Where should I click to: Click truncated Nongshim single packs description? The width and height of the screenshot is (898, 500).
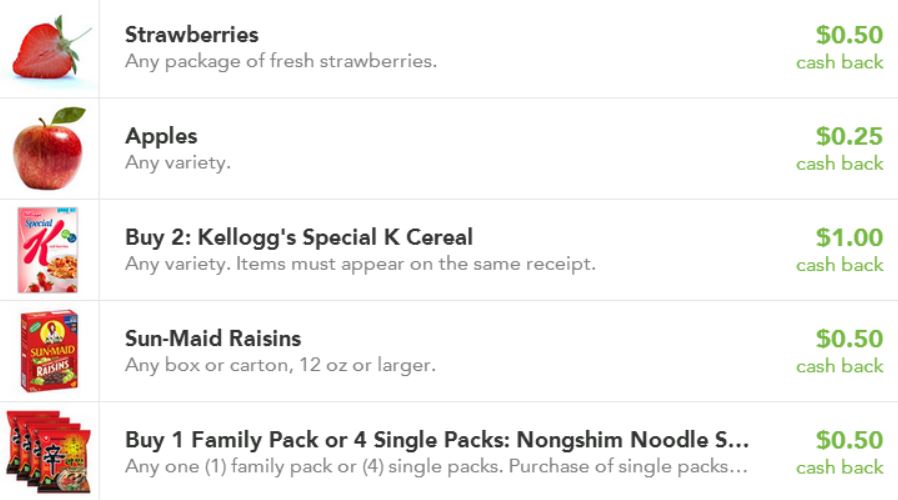pos(436,467)
